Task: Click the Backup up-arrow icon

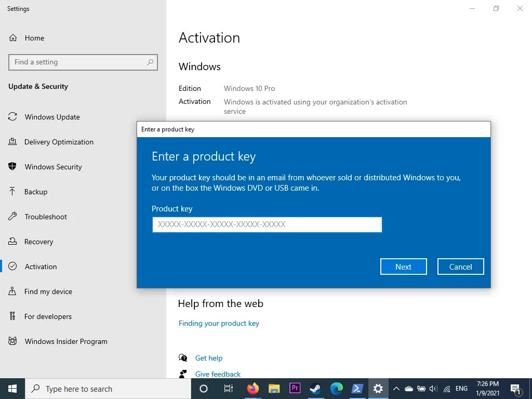Action: tap(12, 191)
